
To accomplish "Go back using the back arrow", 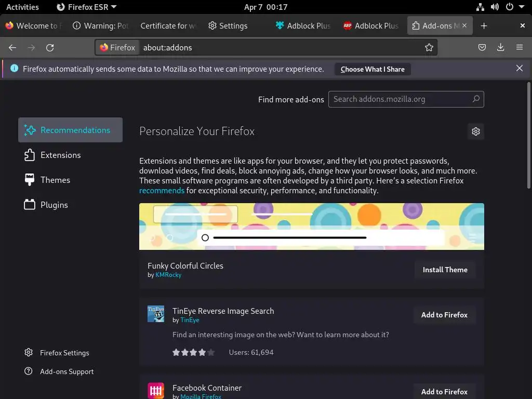I will 12,47.
